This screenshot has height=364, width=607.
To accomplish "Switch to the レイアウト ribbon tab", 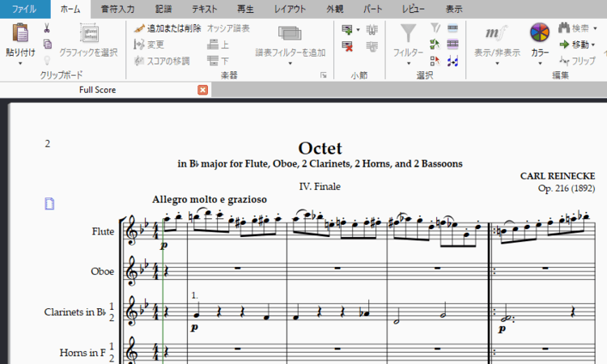I will 290,9.
